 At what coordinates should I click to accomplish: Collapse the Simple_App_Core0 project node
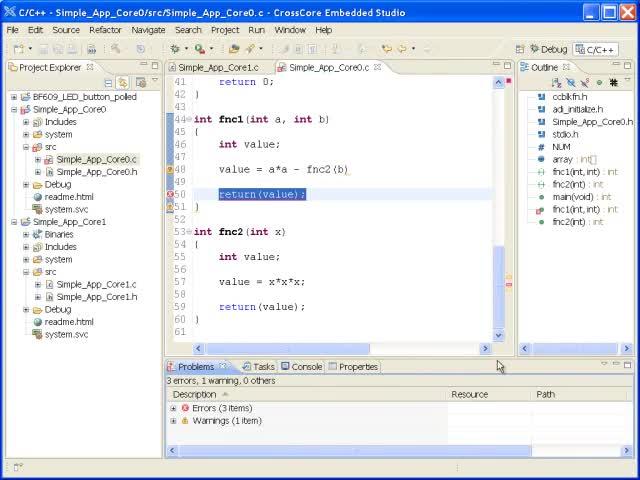[x=14, y=109]
